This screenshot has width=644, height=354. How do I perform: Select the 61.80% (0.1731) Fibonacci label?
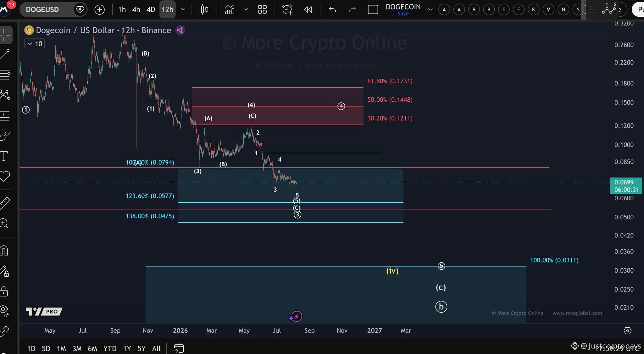click(x=390, y=81)
